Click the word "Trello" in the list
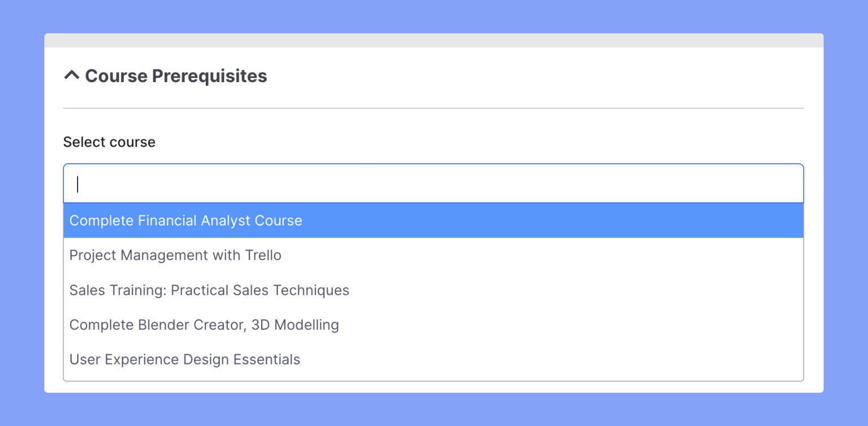 263,255
